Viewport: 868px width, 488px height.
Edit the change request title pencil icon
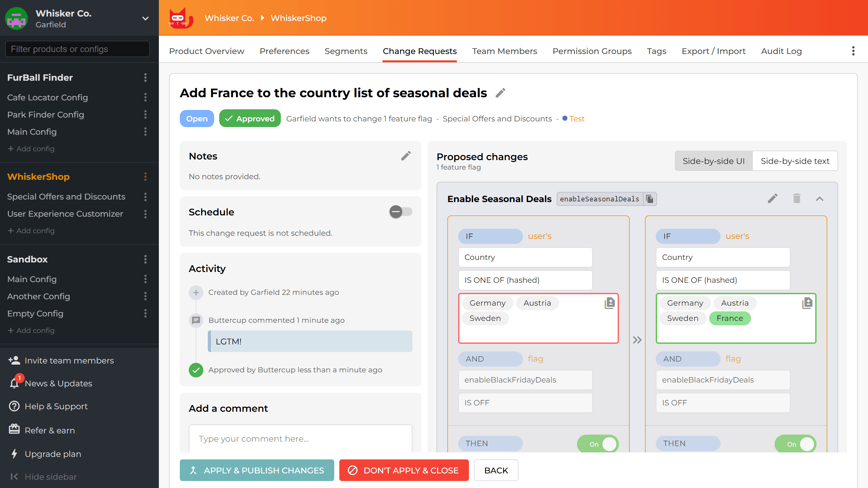point(500,93)
